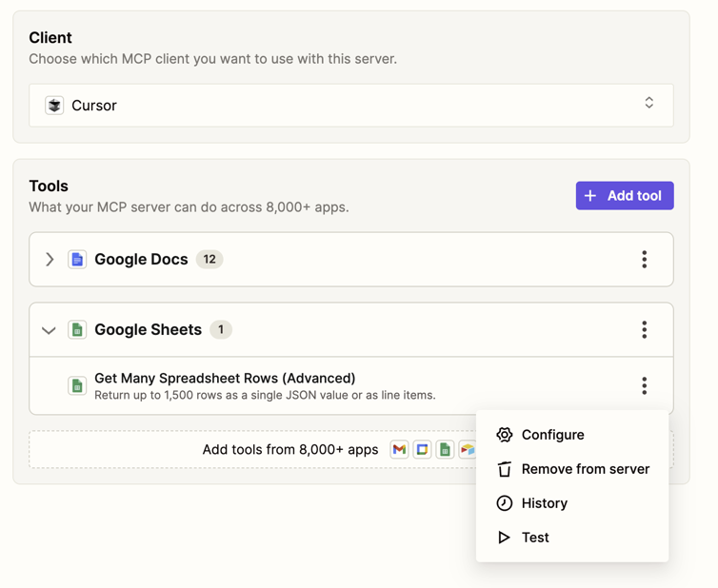Click the Airtable icon in add tools row
Viewport: 718px width, 588px height.
point(467,450)
